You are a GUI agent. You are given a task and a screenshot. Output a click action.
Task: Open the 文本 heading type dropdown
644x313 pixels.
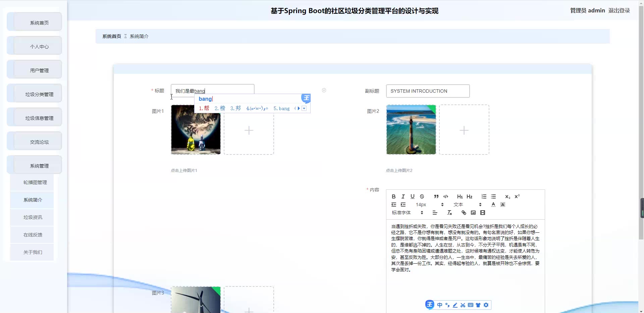pos(467,205)
